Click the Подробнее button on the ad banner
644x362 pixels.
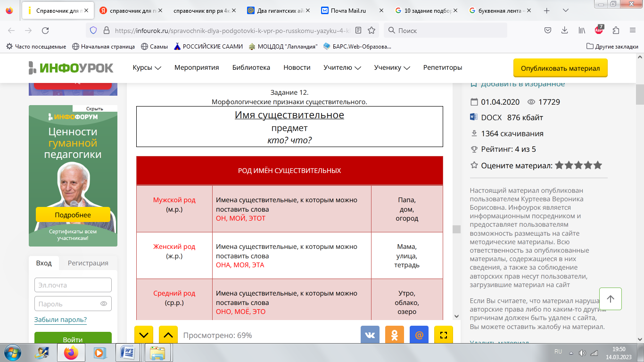click(x=73, y=214)
